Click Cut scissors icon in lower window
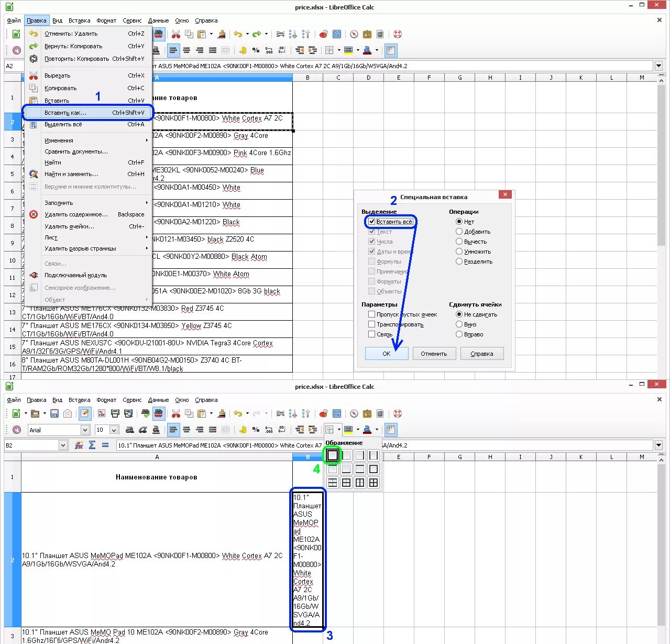This screenshot has height=644, width=670. (x=176, y=413)
